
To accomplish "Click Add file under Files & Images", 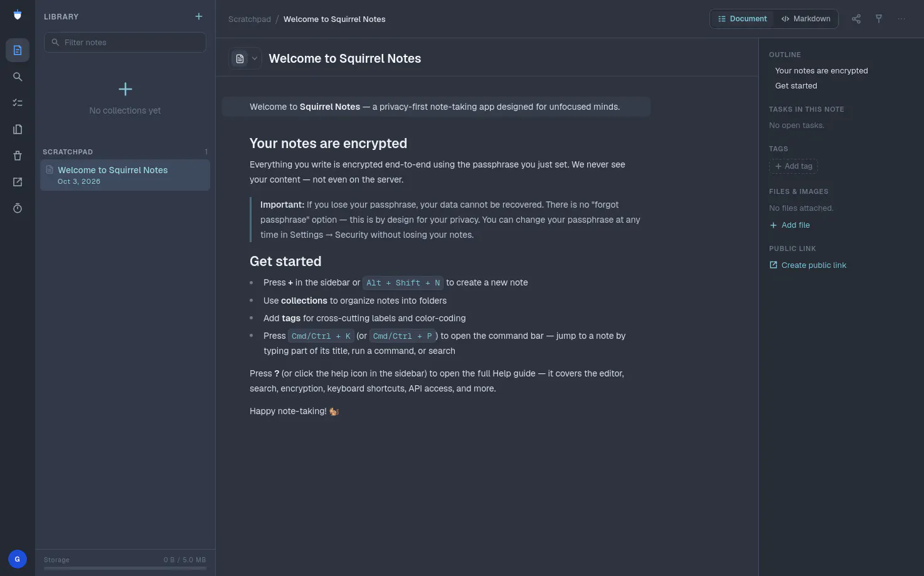I will [790, 225].
